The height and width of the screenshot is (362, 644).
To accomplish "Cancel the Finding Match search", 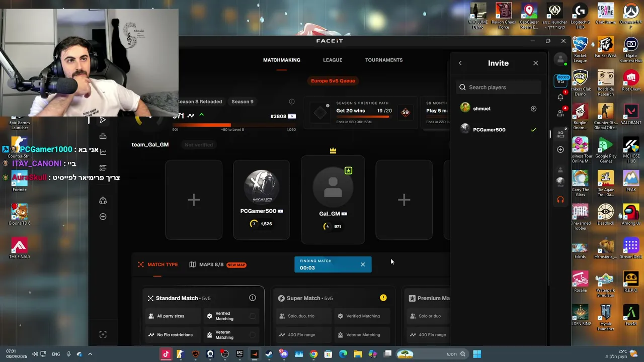I will 363,264.
